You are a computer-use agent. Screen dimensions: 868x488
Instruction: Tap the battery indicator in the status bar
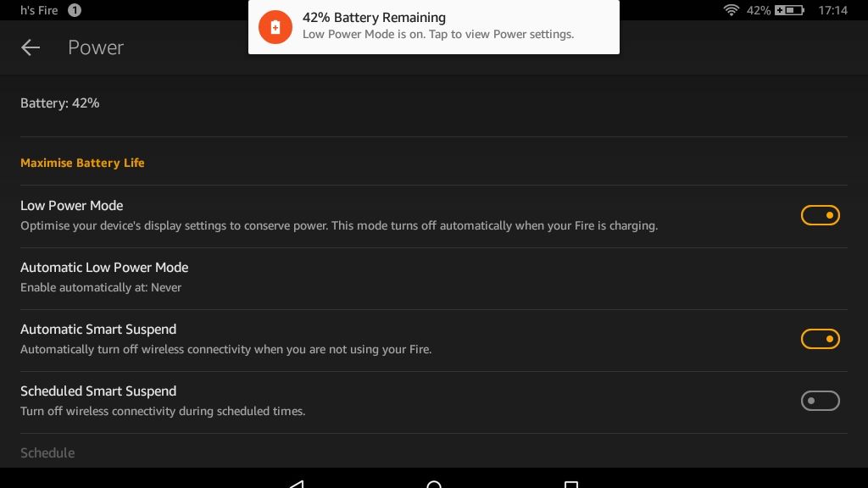(x=790, y=12)
